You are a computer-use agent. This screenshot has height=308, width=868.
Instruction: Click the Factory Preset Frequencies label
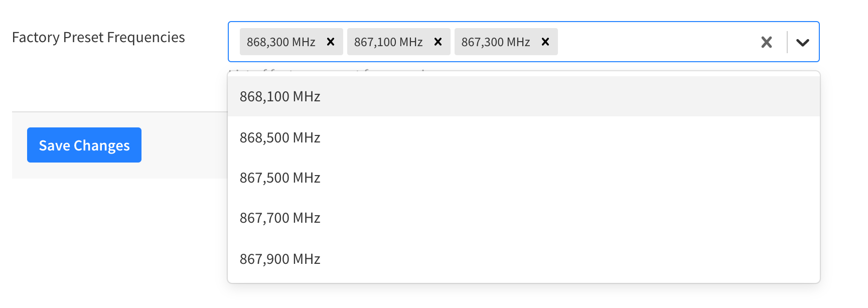coord(99,37)
